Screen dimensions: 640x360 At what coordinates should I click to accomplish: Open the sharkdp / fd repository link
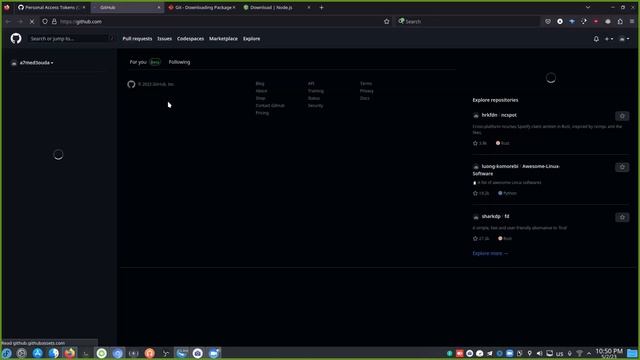pyautogui.click(x=495, y=216)
